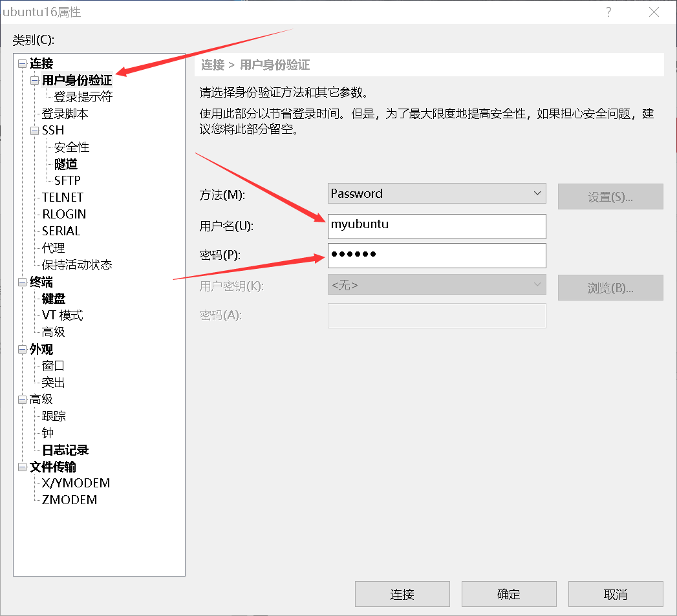Click inside the 用户名 username field
Screen dimensions: 677x616
(436, 226)
